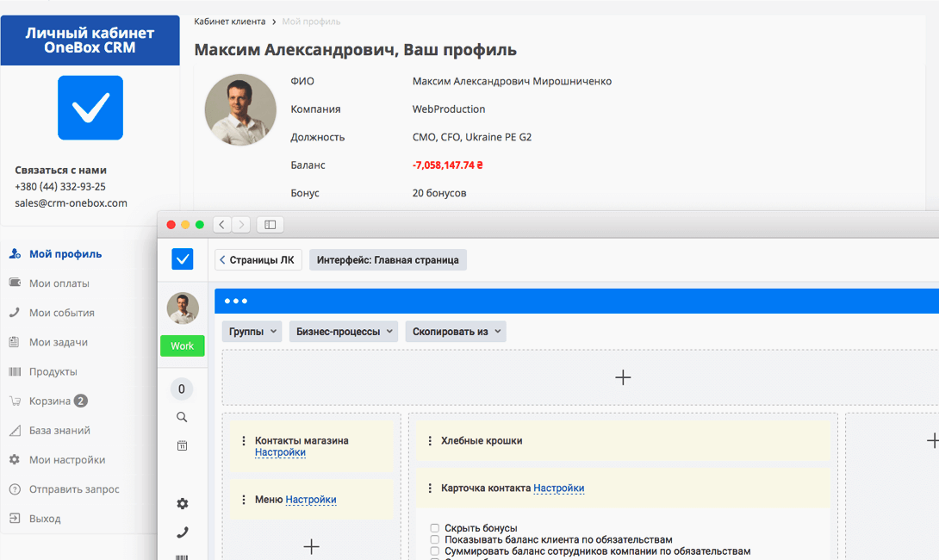Screen dimensions: 939x560
Task: Check Показывать баланс клиента по обязательствам
Action: tap(435, 539)
